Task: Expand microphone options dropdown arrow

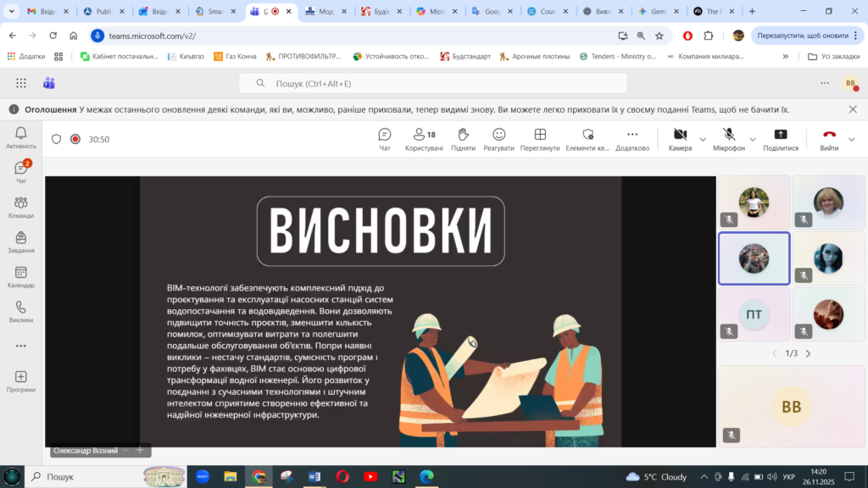Action: click(x=753, y=140)
